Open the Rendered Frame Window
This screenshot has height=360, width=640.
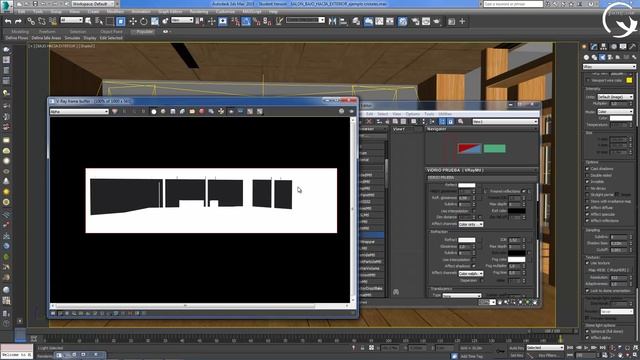(426, 21)
